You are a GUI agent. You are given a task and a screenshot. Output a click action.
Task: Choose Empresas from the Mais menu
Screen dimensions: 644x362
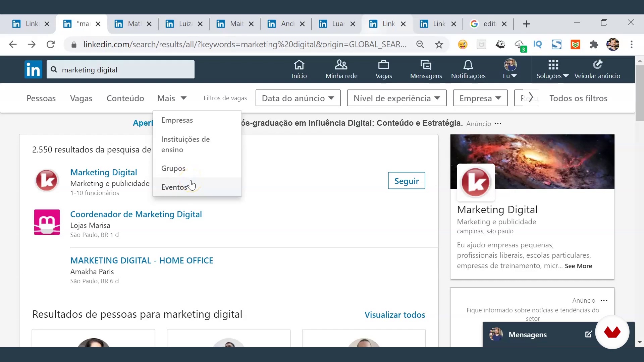point(197,120)
